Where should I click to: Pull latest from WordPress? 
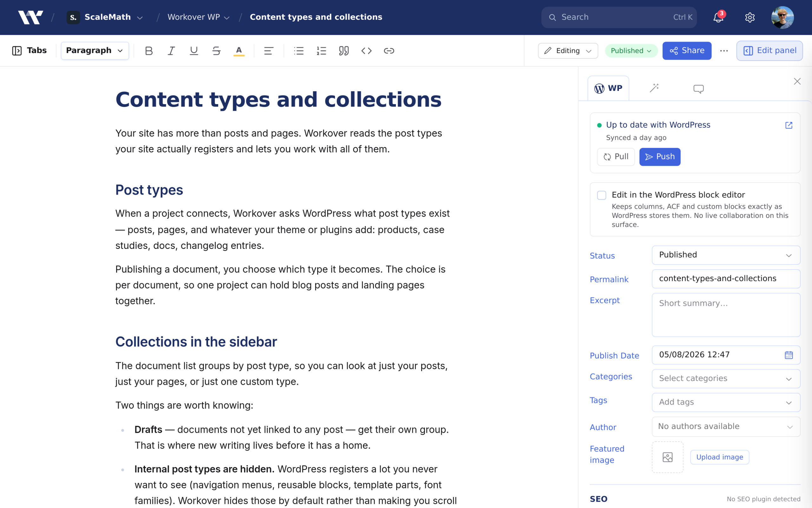coord(616,157)
